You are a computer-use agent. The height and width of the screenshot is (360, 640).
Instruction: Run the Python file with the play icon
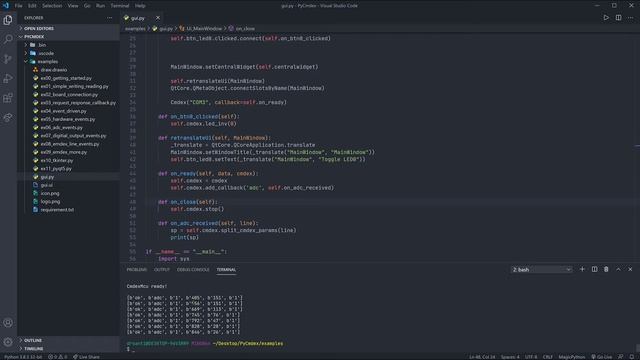click(x=606, y=18)
